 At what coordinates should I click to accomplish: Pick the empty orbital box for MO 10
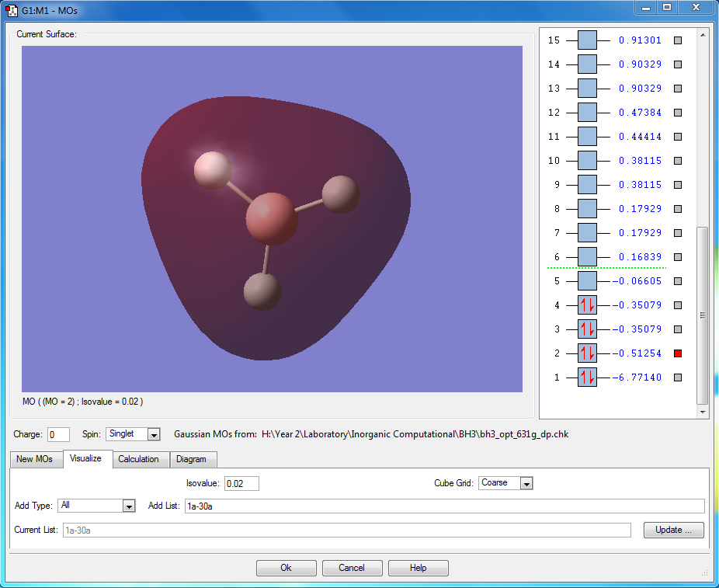point(587,161)
